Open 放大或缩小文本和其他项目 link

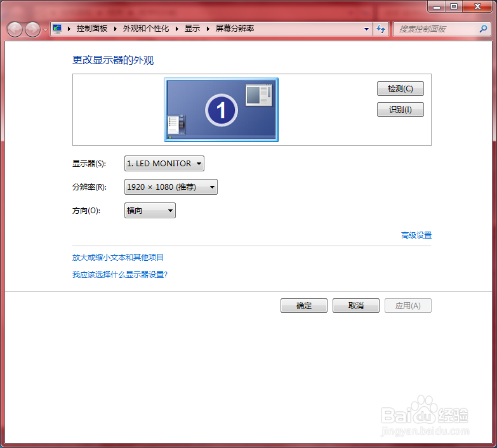tap(118, 257)
